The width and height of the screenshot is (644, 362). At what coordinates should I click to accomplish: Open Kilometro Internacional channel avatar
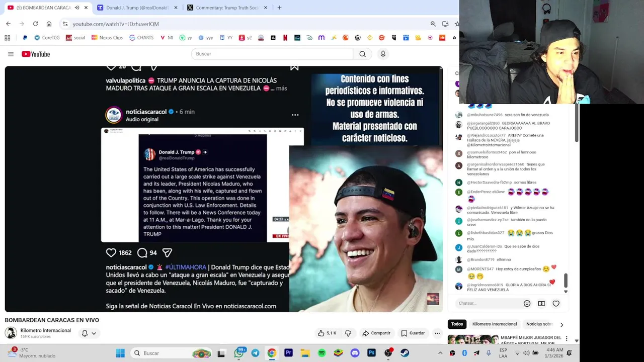pos(11,333)
